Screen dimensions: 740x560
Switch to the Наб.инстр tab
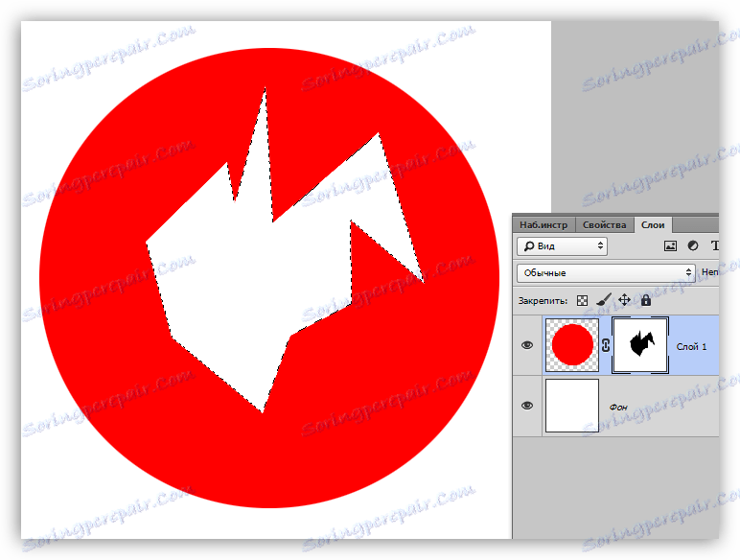tap(543, 225)
